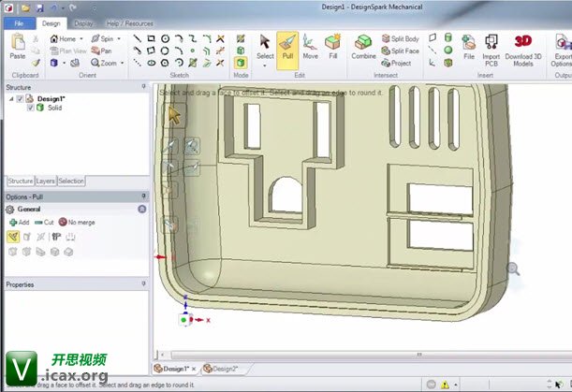Open the Zoom dropdown arrow
The image size is (572, 392).
pos(123,63)
